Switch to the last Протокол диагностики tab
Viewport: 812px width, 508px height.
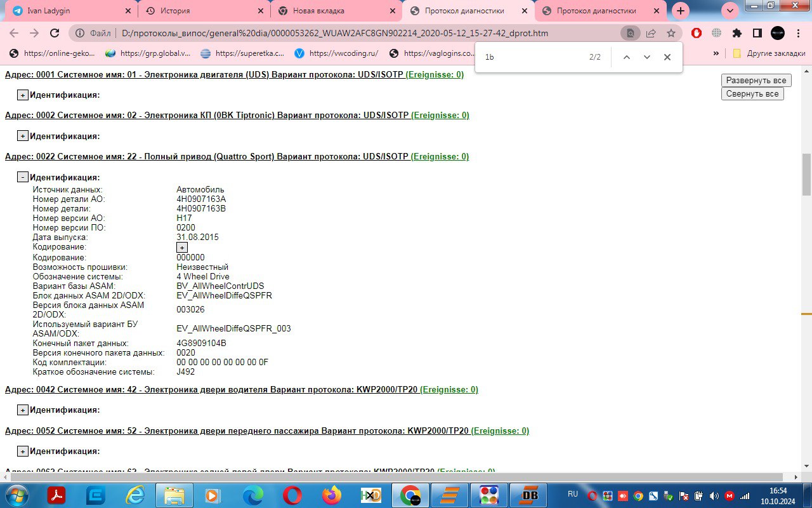point(599,11)
